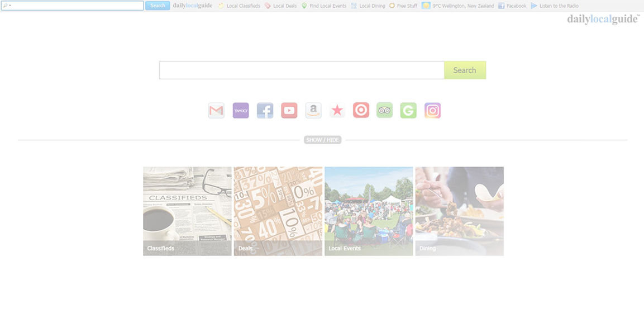This screenshot has height=332, width=644.
Task: Open the green G Groupon shortcut icon
Action: coord(408,111)
